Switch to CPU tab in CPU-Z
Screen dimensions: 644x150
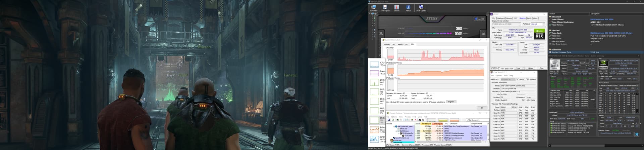[x=493, y=18]
